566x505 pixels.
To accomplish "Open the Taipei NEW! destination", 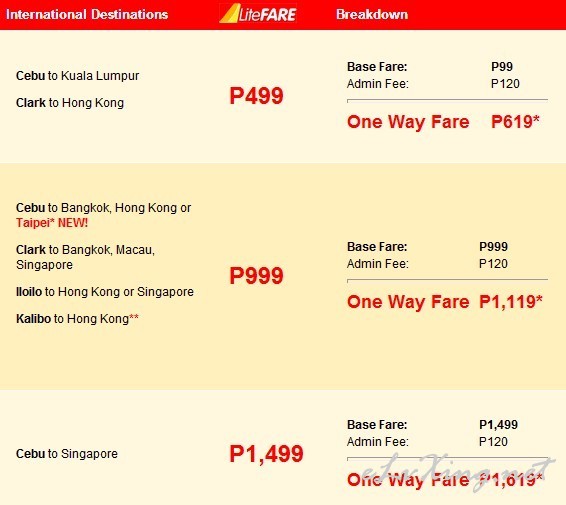I will (x=52, y=223).
